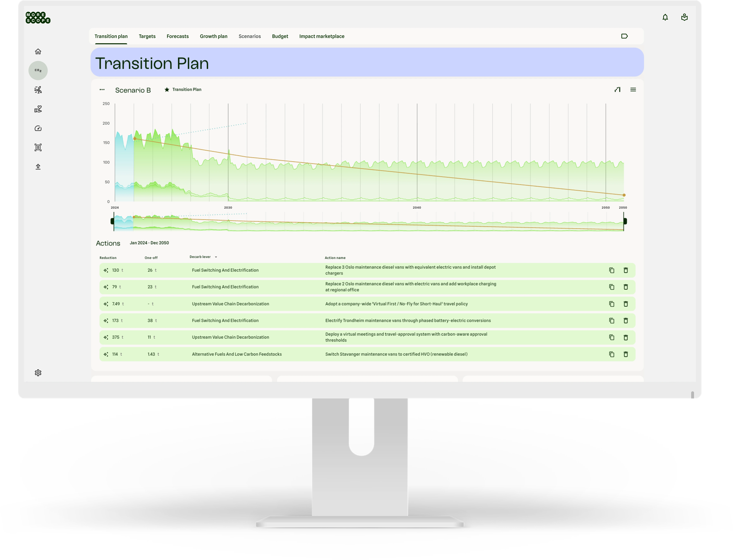Switch to the Forecasts tab
This screenshot has height=560, width=733.
pyautogui.click(x=177, y=36)
